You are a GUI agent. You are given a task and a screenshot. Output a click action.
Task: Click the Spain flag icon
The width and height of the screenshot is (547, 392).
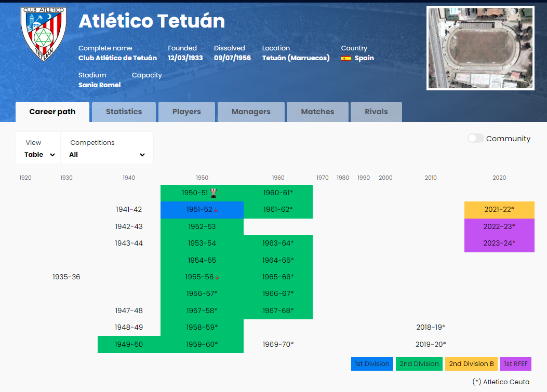[x=346, y=58]
